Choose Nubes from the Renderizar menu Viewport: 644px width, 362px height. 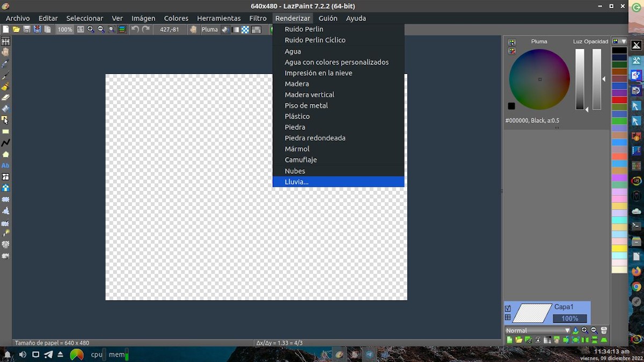338,171
